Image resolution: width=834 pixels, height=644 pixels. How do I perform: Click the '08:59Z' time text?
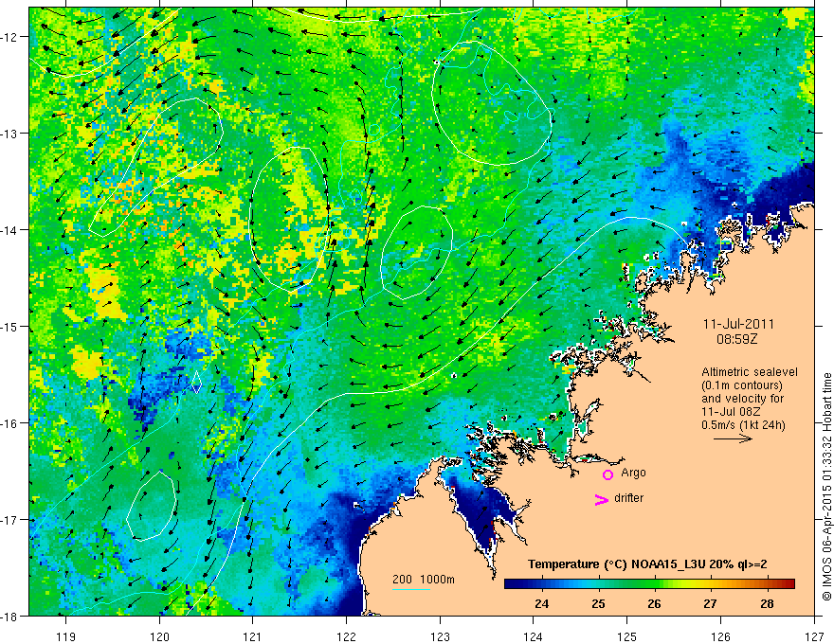click(x=736, y=339)
